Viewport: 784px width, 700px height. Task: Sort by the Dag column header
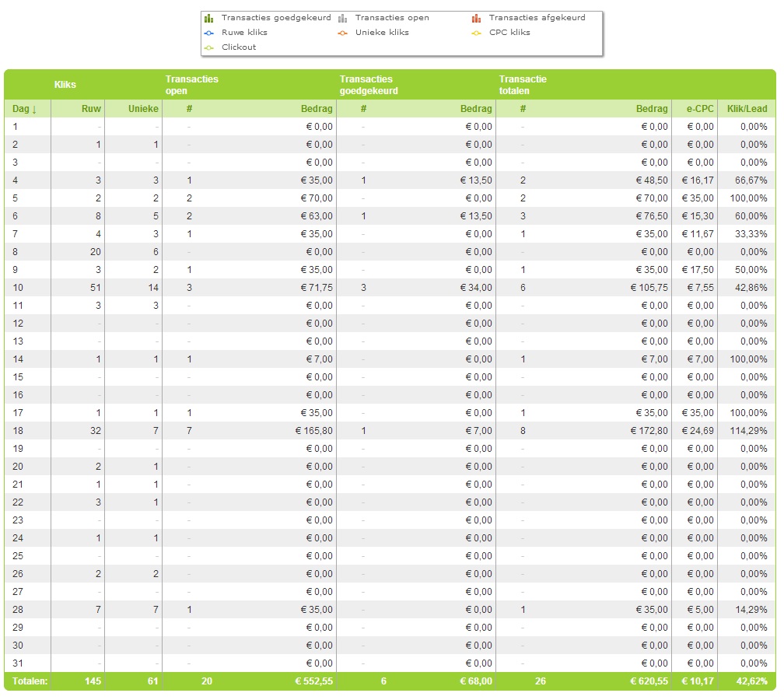24,109
